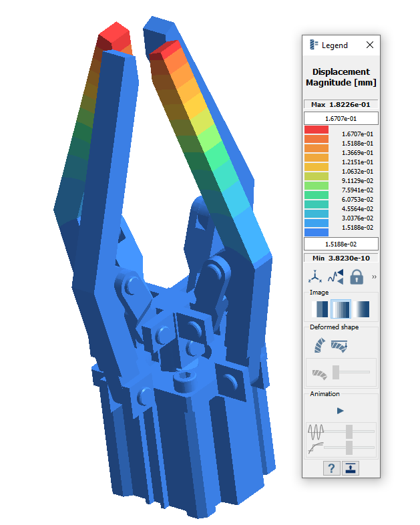Screen dimensions: 420x525
Task: Play the result animation
Action: [x=341, y=411]
